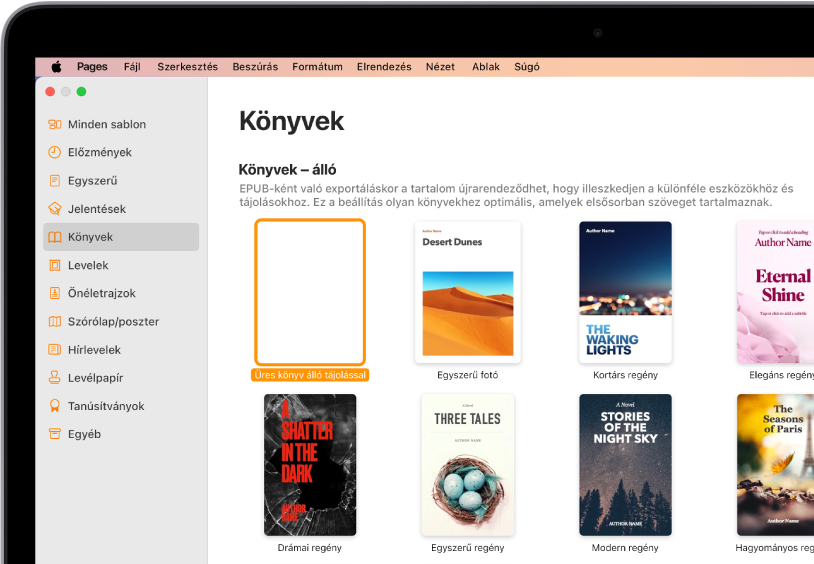Select Levelek category label
This screenshot has height=564, width=814.
click(x=88, y=265)
